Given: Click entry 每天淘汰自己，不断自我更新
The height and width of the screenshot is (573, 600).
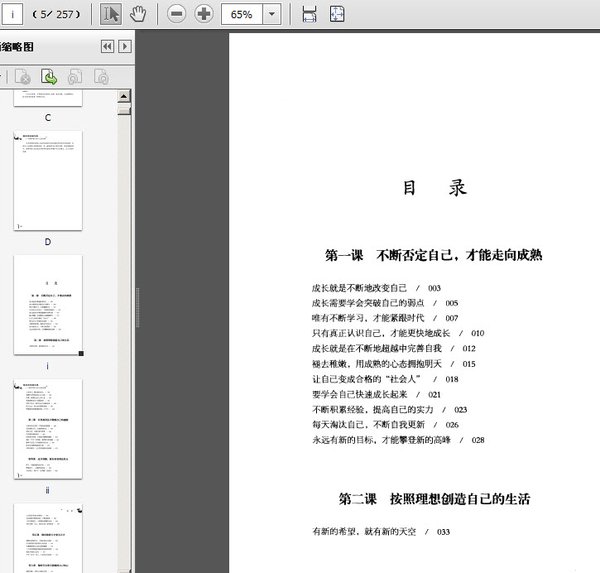Looking at the screenshot, I should [x=385, y=424].
